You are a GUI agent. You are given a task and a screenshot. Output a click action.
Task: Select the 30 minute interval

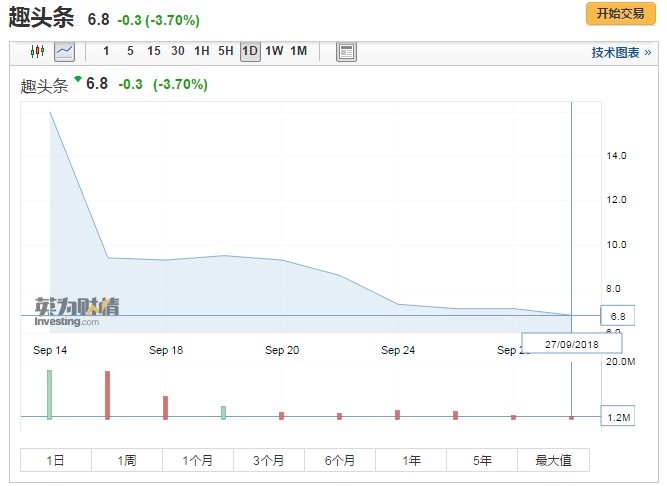(178, 51)
